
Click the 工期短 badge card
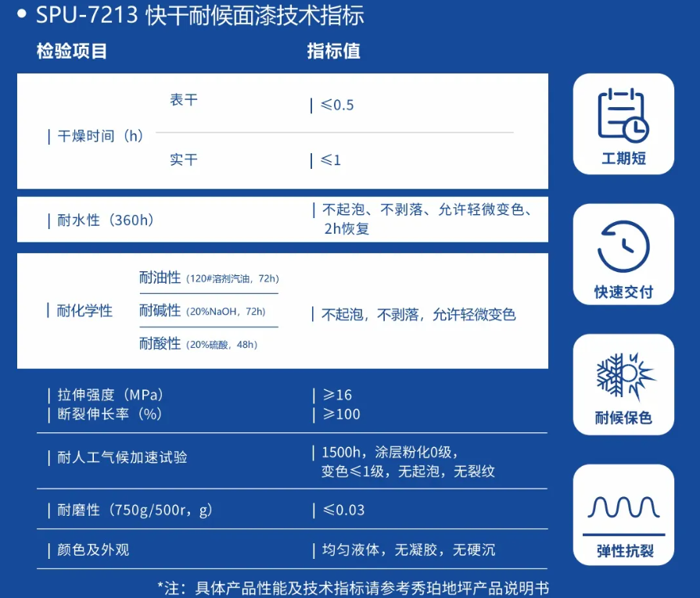click(x=623, y=124)
